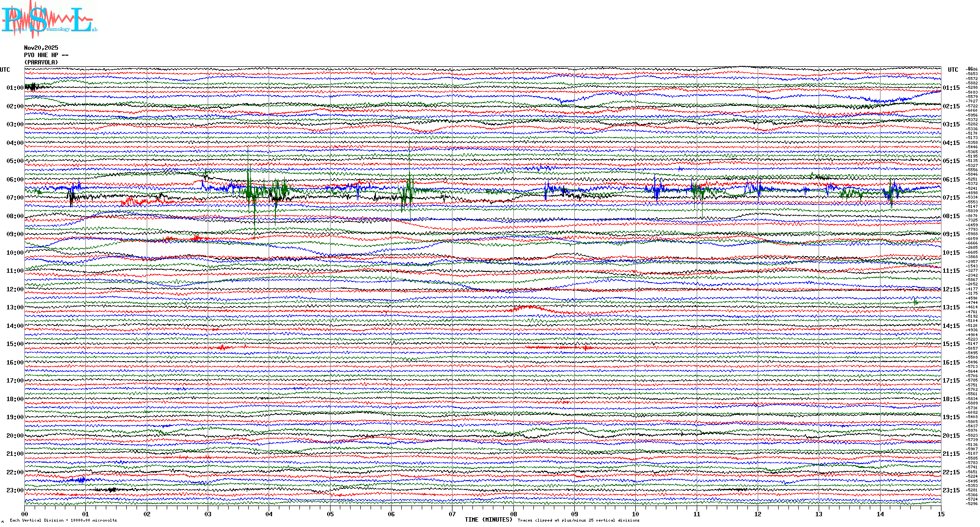Click the 13:00 hour label on left
The height and width of the screenshot is (527, 980).
(15, 307)
